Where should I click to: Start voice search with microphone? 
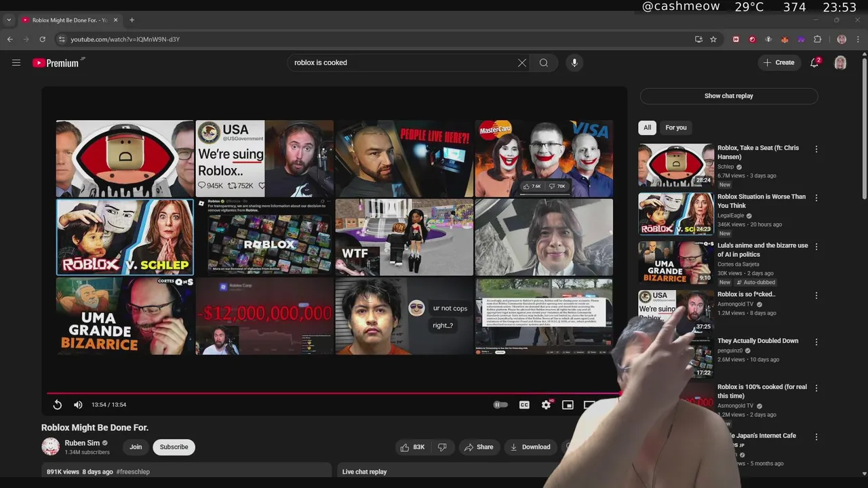coord(574,62)
